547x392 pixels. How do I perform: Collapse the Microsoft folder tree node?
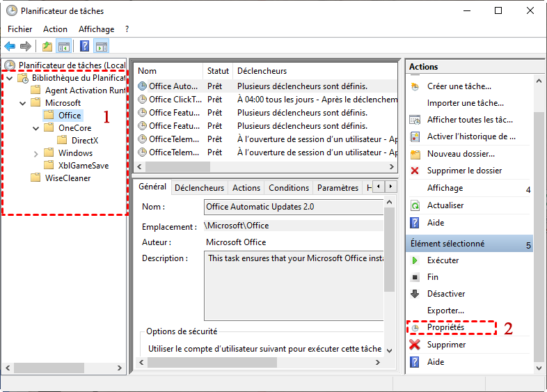point(22,103)
